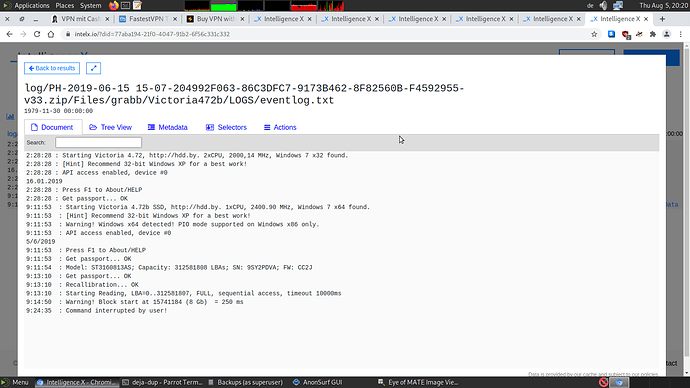Open the text editor launcher in top panel

click(137, 5)
